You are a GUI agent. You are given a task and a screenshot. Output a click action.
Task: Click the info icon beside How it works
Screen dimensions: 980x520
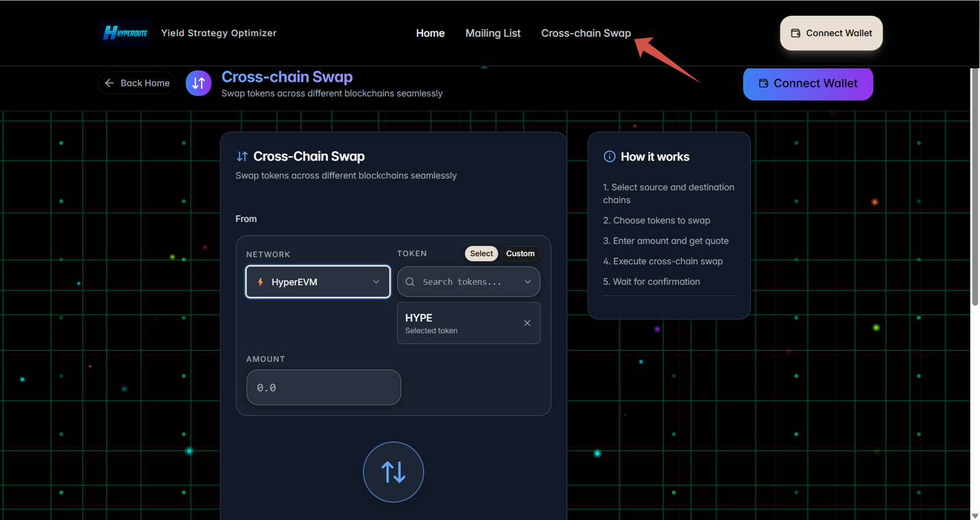(x=609, y=157)
